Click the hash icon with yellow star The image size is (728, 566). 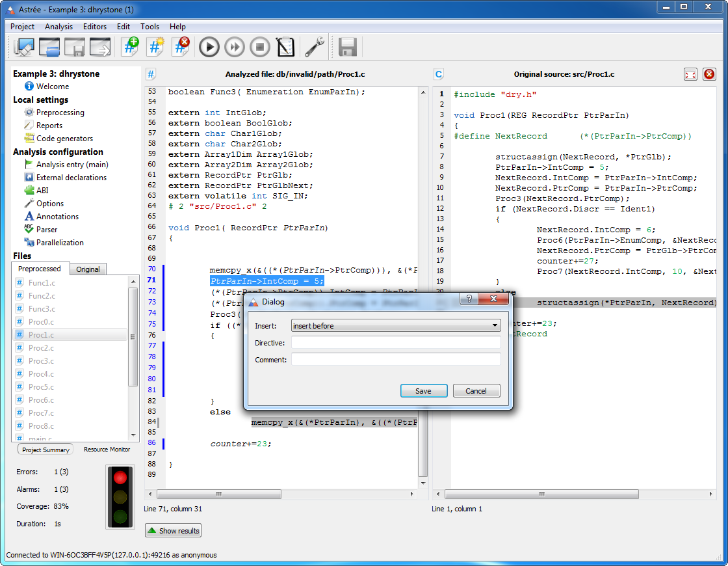(x=155, y=47)
